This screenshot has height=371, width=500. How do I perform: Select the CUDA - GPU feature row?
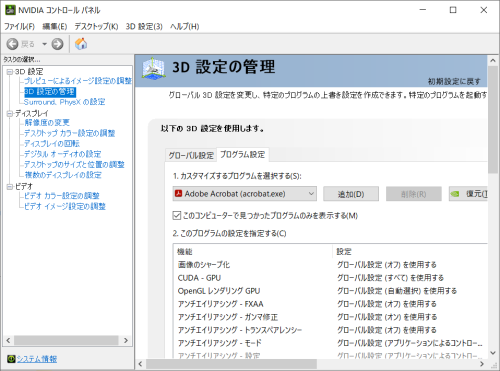coord(330,278)
